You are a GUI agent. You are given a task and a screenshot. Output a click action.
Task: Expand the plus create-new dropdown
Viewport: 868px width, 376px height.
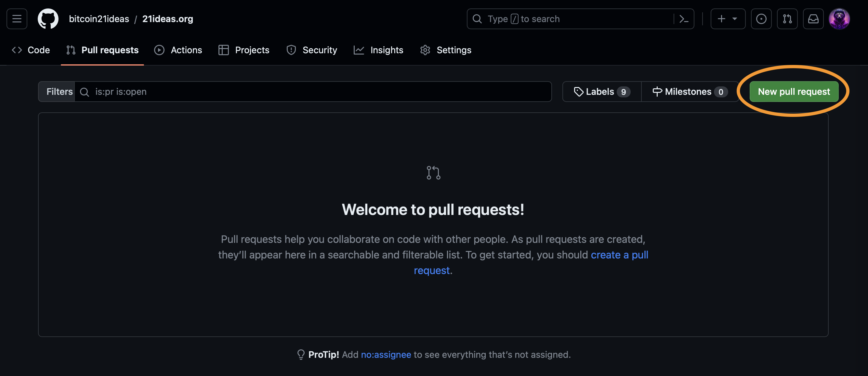tap(728, 19)
